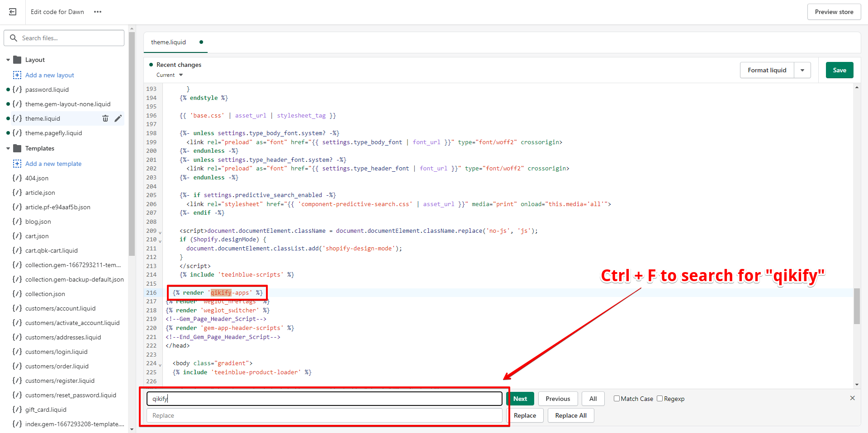Screen dimensions: 868x433
Task: Enable the Match Case checkbox
Action: click(x=617, y=398)
